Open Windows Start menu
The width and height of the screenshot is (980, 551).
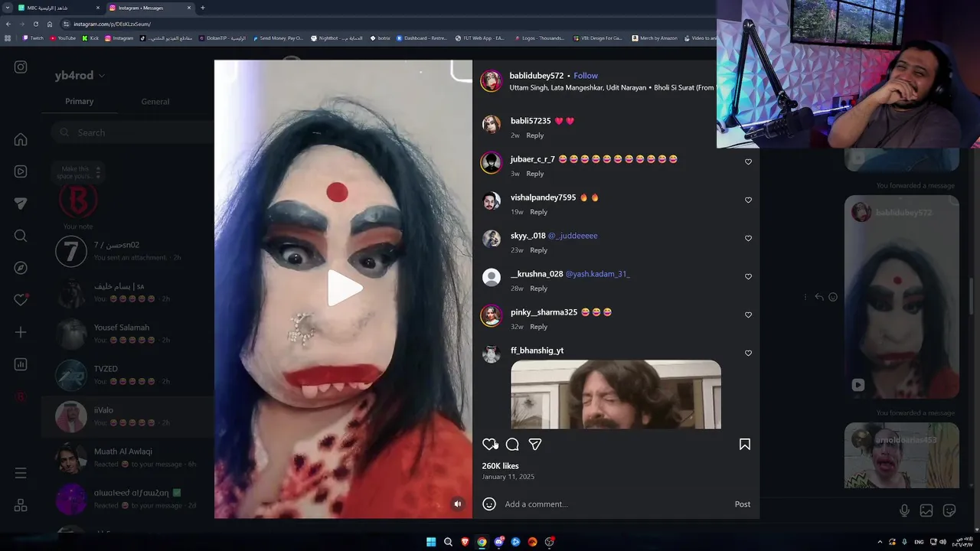pos(431,542)
